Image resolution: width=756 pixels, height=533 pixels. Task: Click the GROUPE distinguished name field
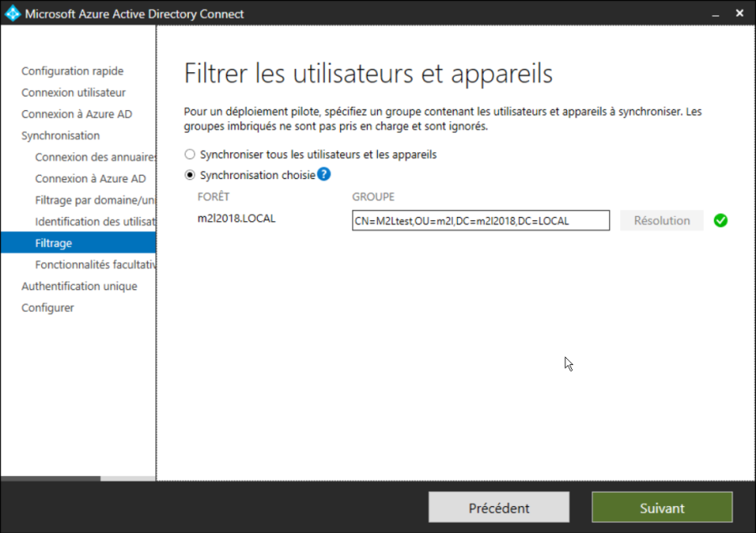(480, 220)
